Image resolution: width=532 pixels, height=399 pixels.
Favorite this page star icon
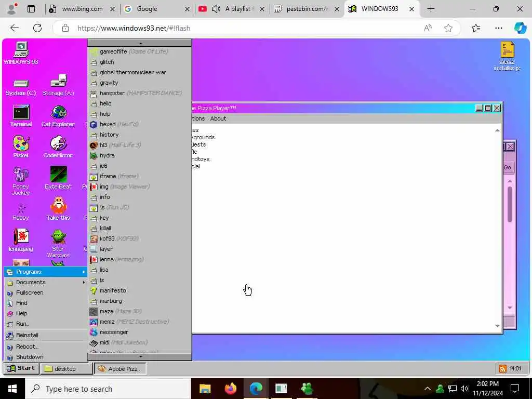(448, 28)
